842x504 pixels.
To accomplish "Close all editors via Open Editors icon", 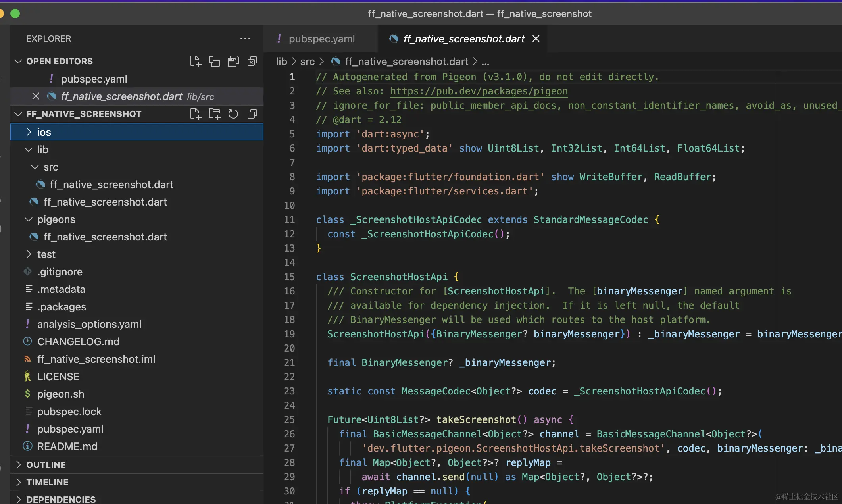I will coord(252,61).
